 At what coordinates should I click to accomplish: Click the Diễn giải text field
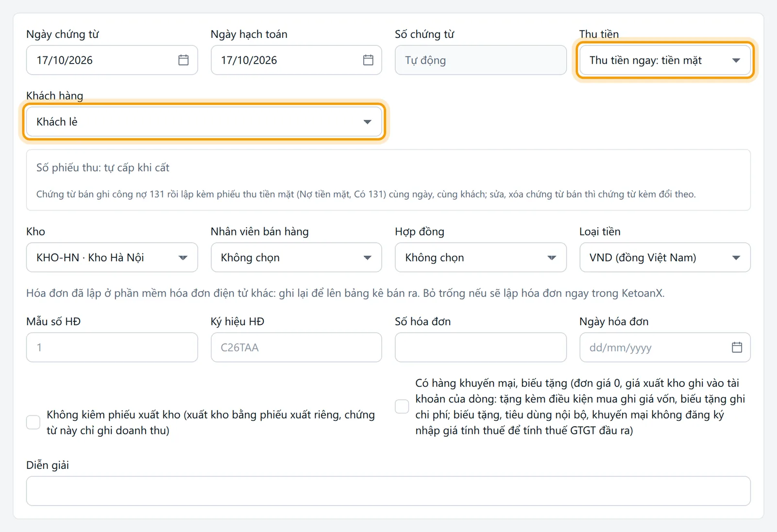tap(388, 491)
